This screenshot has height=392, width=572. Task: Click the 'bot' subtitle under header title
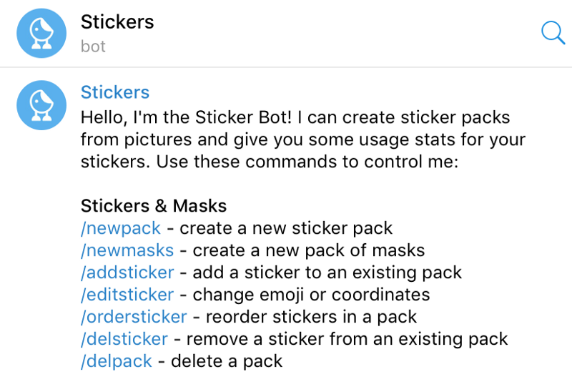[93, 46]
